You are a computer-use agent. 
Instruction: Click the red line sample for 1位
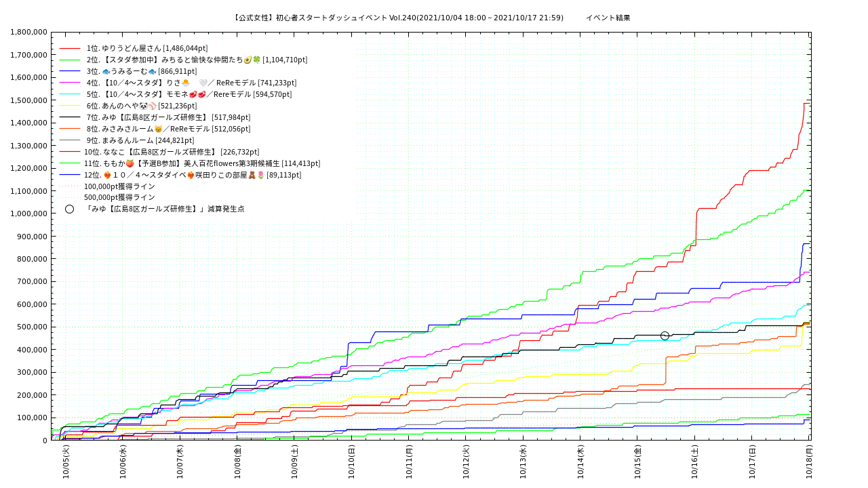pos(70,49)
